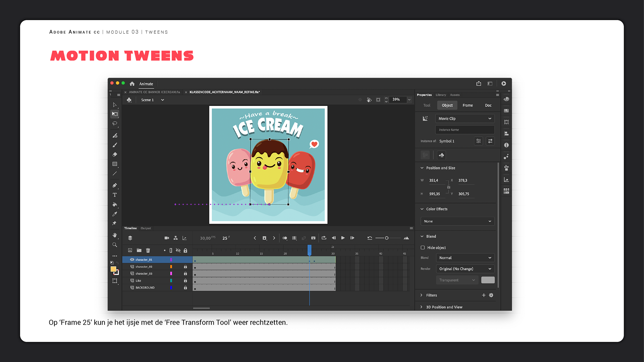Image resolution: width=644 pixels, height=362 pixels.
Task: Toggle lock on BACKGROUND layer
Action: (185, 288)
